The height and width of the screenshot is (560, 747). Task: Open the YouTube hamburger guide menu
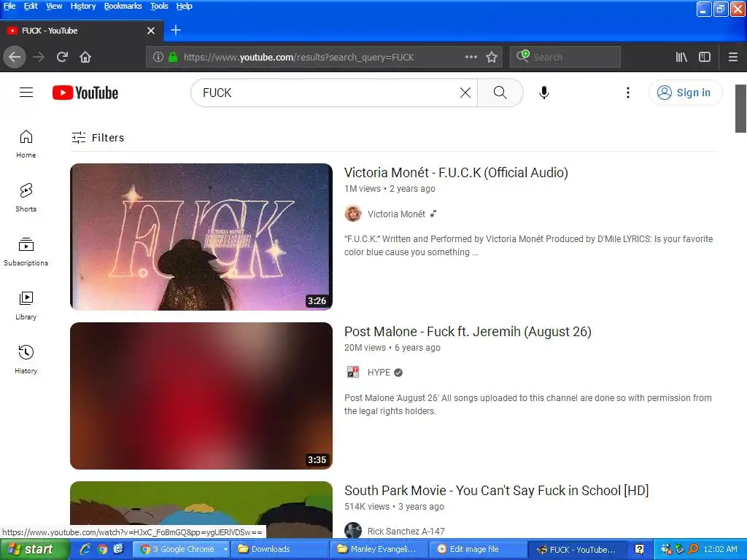(26, 93)
